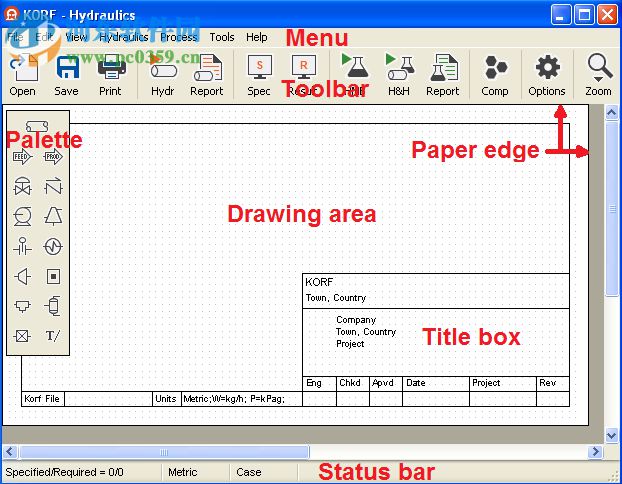Click the vertical scrollbar thumb

612,209
